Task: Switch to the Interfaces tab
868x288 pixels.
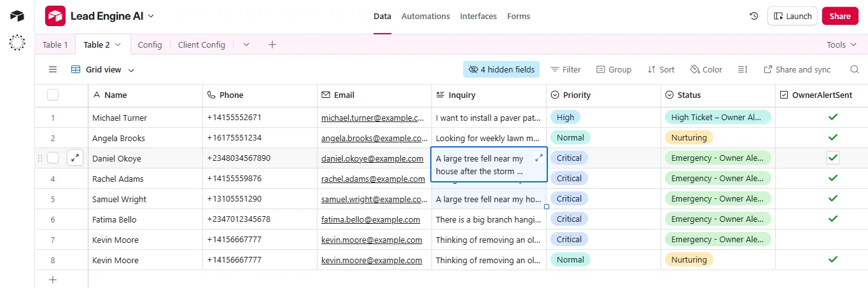Action: pyautogui.click(x=479, y=17)
